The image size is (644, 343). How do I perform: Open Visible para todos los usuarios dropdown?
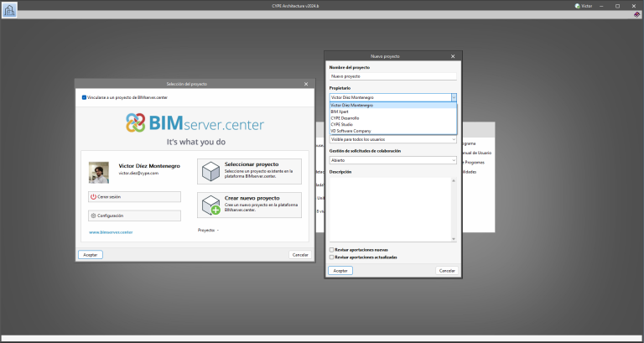pyautogui.click(x=393, y=139)
